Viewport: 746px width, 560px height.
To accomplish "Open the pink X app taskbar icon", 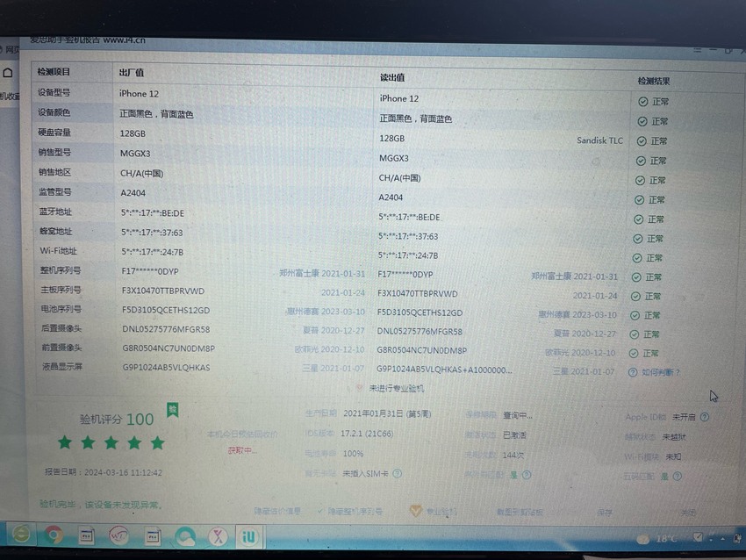I will (218, 537).
